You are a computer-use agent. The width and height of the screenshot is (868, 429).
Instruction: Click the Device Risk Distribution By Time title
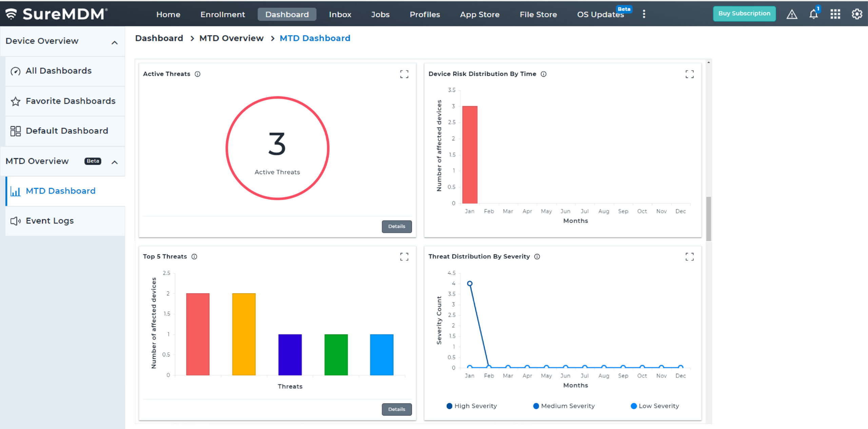click(482, 74)
